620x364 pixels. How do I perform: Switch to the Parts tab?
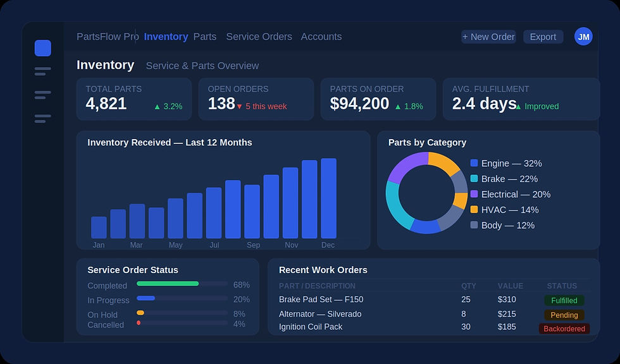205,37
